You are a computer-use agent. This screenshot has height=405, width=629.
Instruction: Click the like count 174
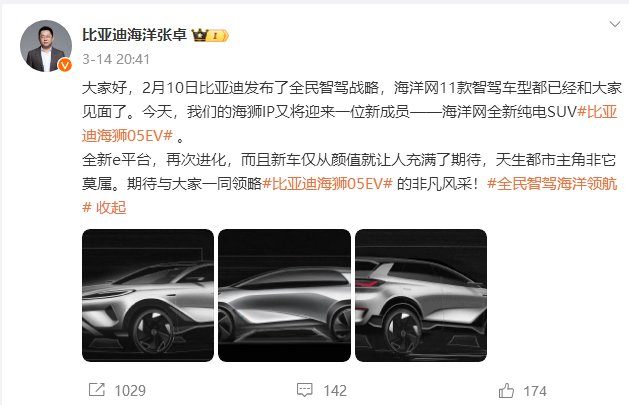[x=535, y=391]
